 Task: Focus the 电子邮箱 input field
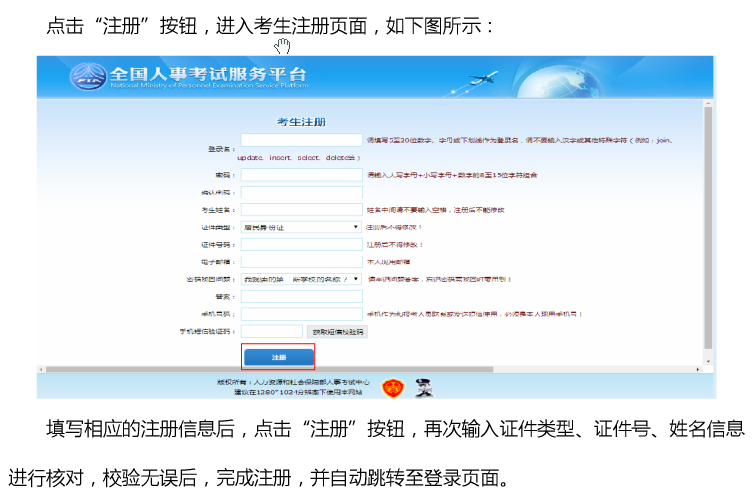click(301, 261)
